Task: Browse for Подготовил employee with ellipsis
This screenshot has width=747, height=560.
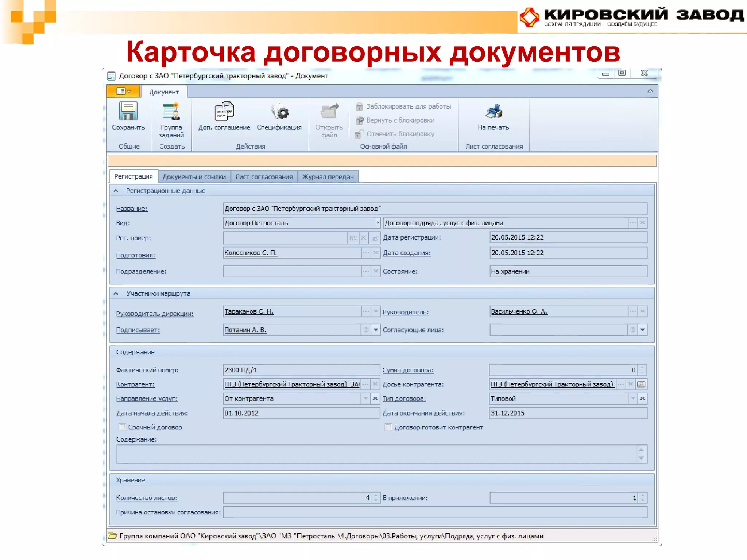Action: (x=366, y=253)
